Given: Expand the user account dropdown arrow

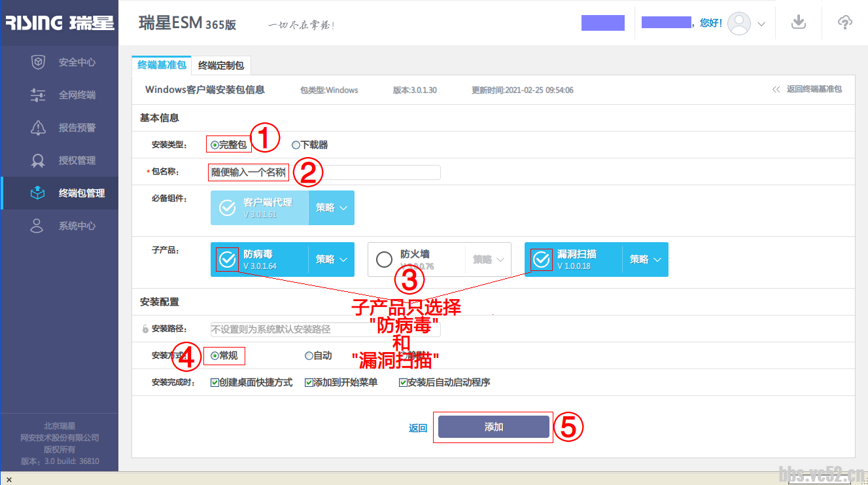Looking at the screenshot, I should (x=761, y=24).
